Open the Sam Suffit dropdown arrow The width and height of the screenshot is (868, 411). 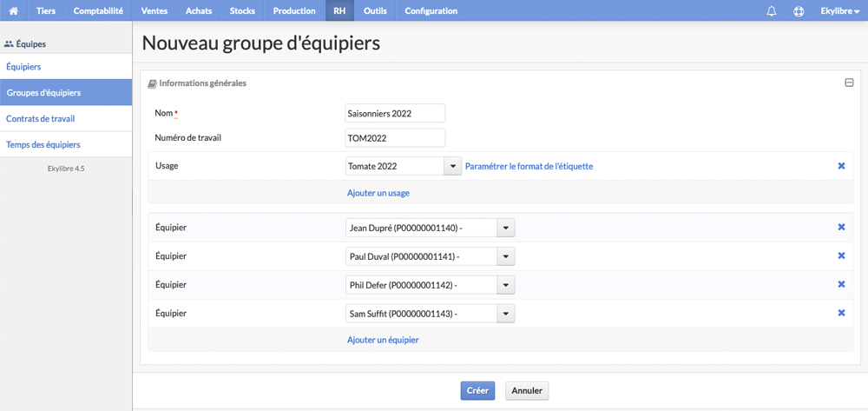[506, 314]
